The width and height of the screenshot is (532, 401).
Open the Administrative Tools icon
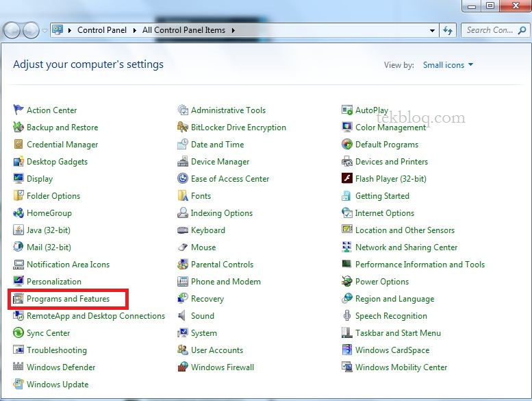coord(183,110)
